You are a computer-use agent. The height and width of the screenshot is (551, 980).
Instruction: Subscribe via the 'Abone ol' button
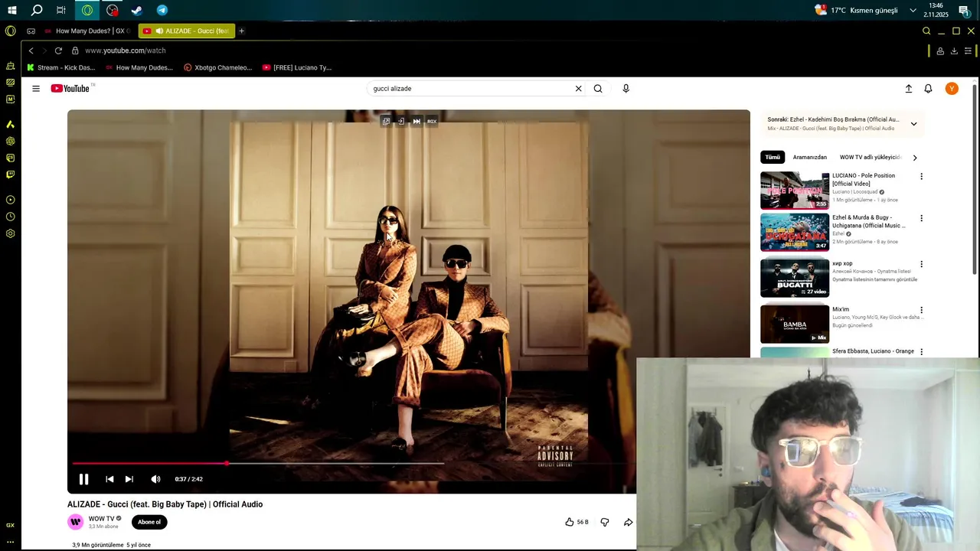[149, 522]
